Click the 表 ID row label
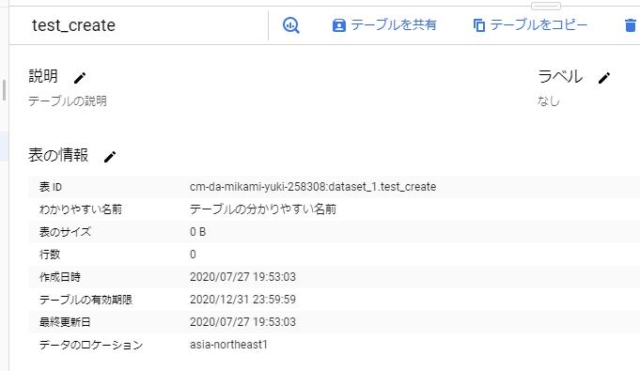This screenshot has height=371, width=640. pyautogui.click(x=51, y=187)
